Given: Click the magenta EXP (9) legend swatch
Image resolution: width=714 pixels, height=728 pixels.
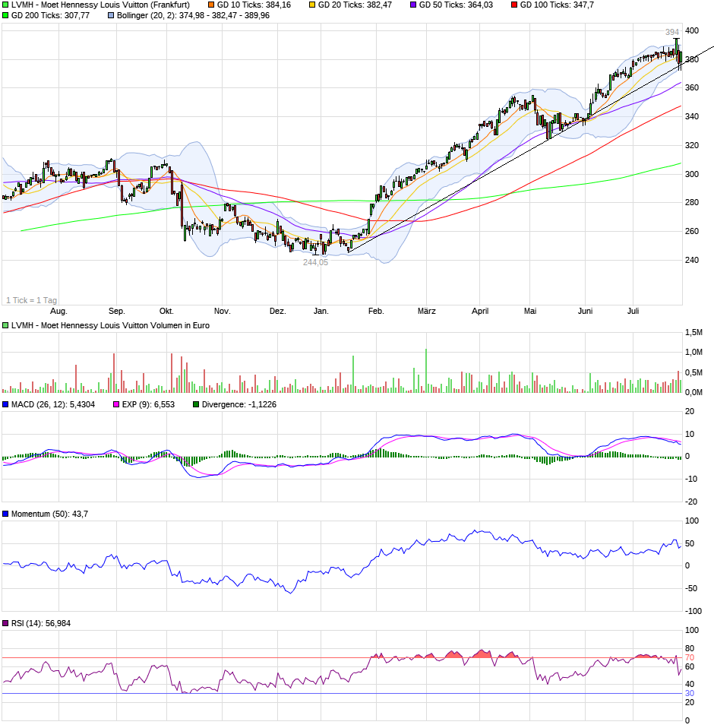Looking at the screenshot, I should pos(116,404).
